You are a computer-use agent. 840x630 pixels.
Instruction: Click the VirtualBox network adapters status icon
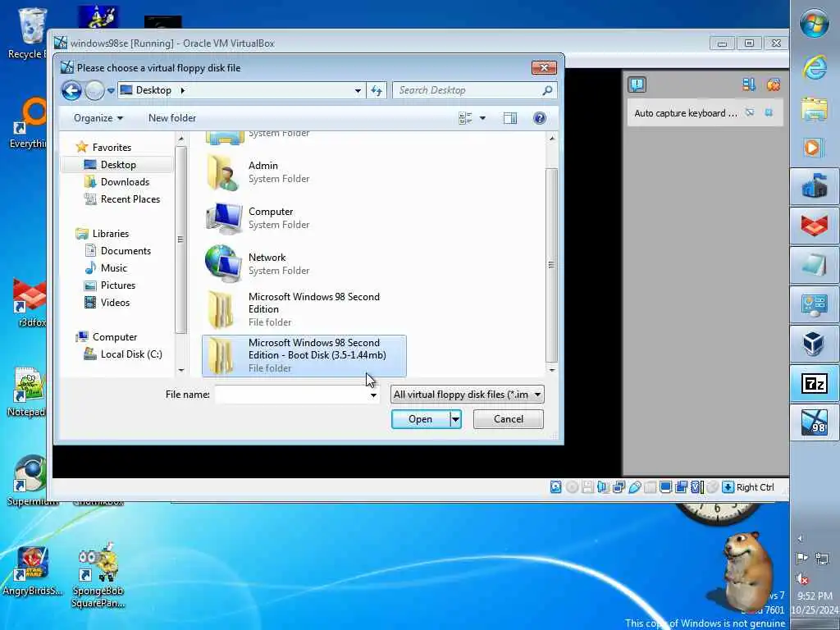(619, 487)
